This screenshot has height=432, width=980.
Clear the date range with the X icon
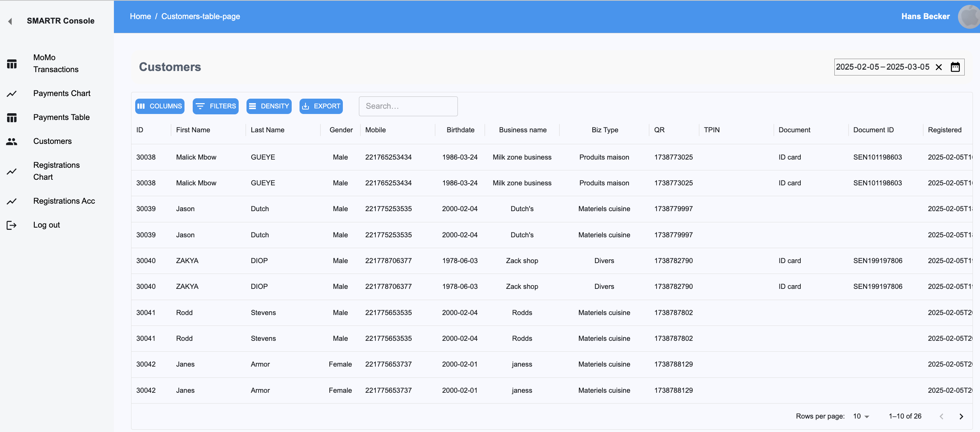[x=939, y=67]
